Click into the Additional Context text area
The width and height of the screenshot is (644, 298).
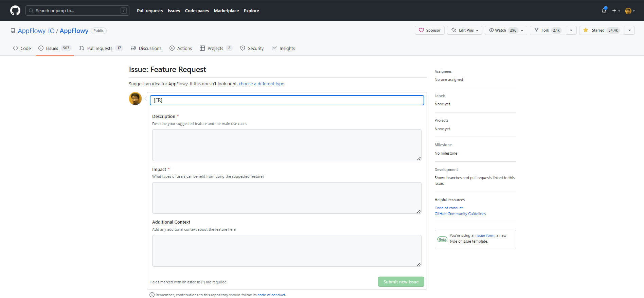pos(287,251)
